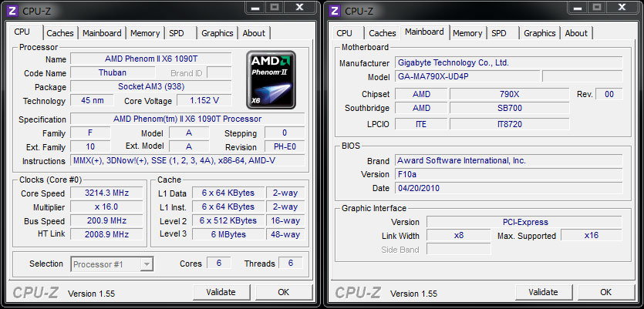Click the CPU-Z logo icon in left window title bar

tap(13, 10)
